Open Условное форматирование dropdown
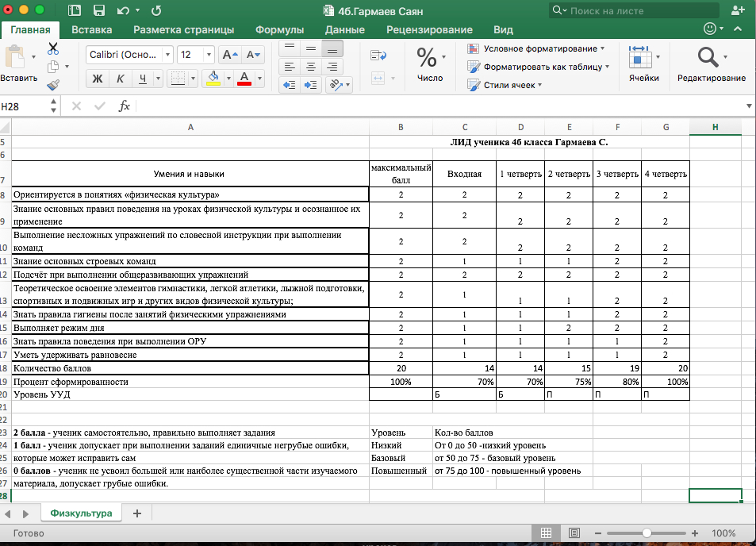The image size is (756, 546). pyautogui.click(x=535, y=48)
